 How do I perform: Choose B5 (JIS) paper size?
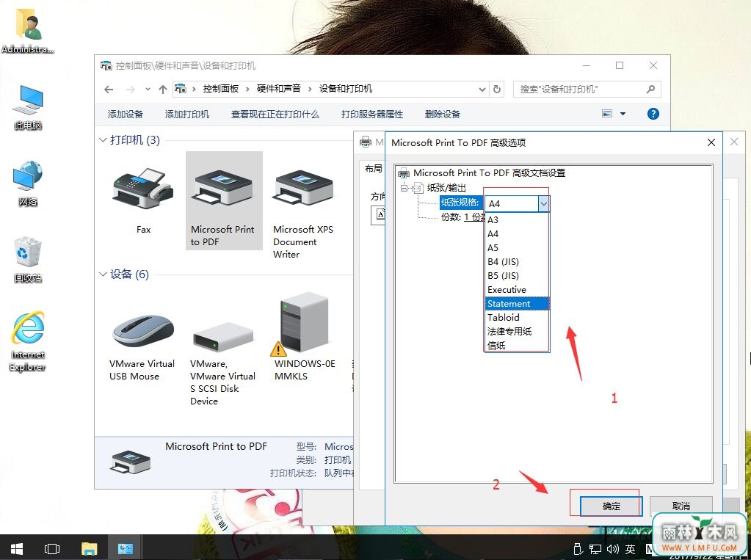[x=517, y=275]
